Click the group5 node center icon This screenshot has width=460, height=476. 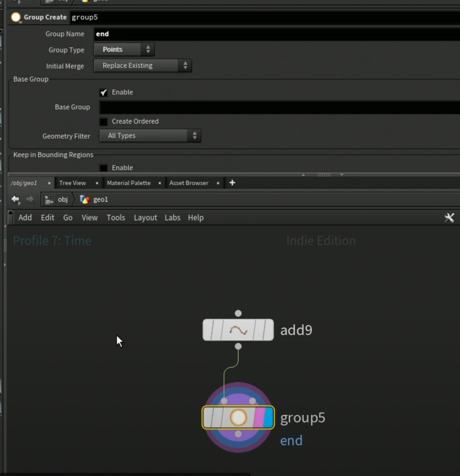238,417
